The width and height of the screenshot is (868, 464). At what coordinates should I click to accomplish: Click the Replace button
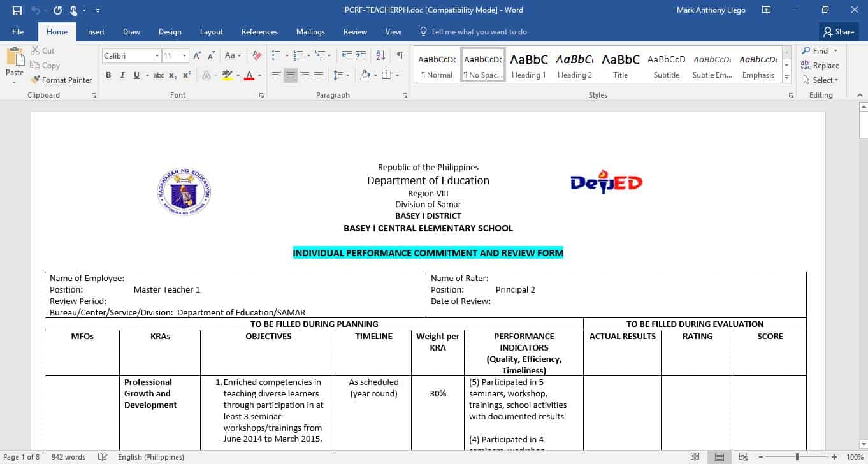coord(820,65)
